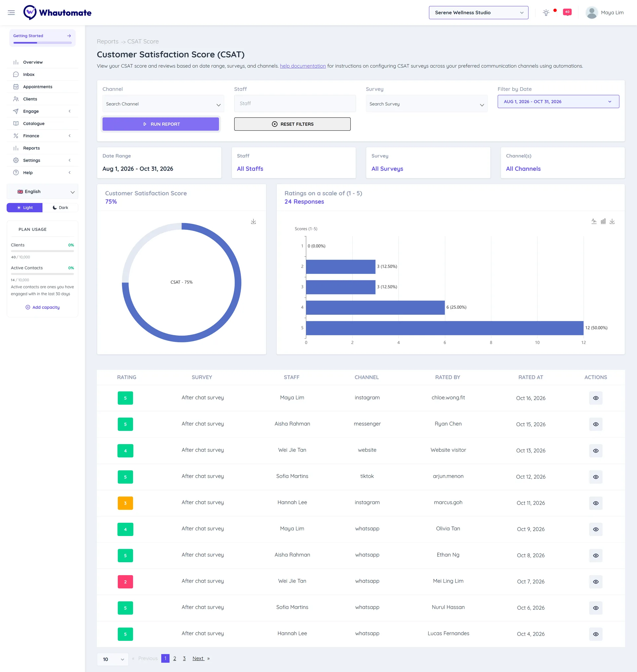Switch to Light theme
The image size is (637, 672).
pos(25,207)
